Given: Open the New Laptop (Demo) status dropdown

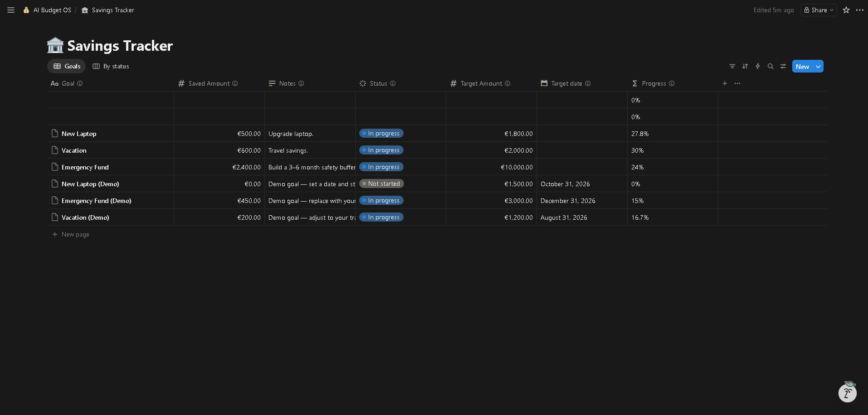Looking at the screenshot, I should tap(381, 184).
